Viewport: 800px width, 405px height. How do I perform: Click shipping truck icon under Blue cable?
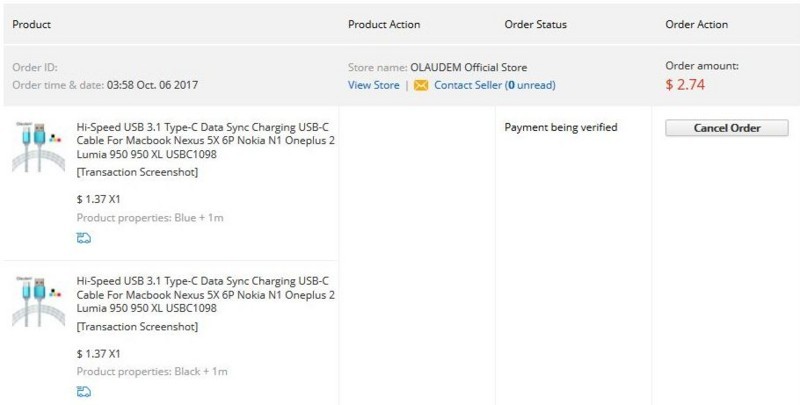pyautogui.click(x=84, y=238)
